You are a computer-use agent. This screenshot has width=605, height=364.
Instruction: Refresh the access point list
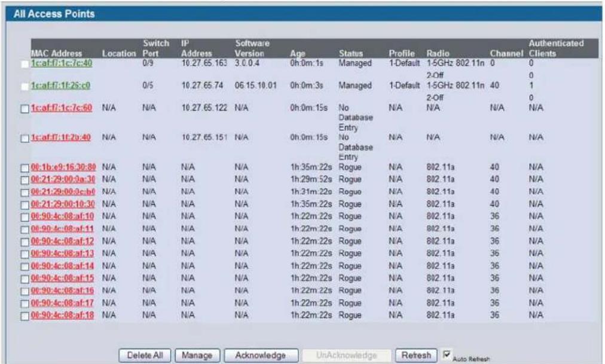(x=416, y=355)
